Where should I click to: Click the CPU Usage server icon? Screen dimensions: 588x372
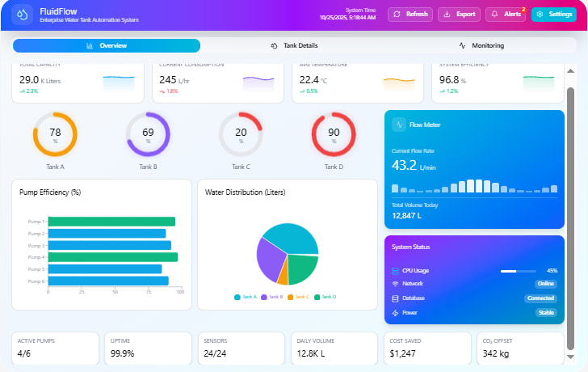pos(395,271)
